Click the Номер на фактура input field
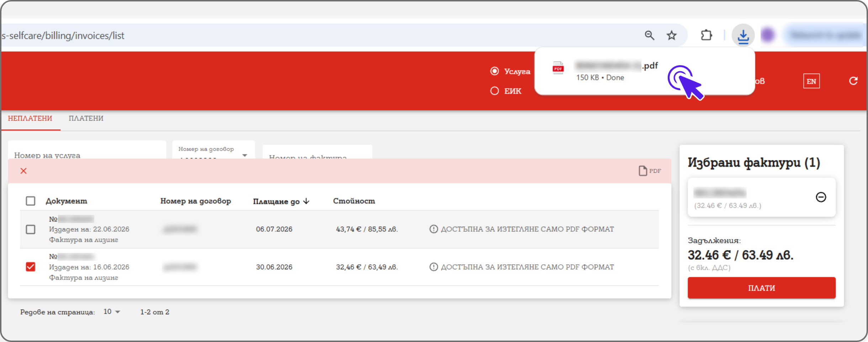868x342 pixels. [317, 152]
